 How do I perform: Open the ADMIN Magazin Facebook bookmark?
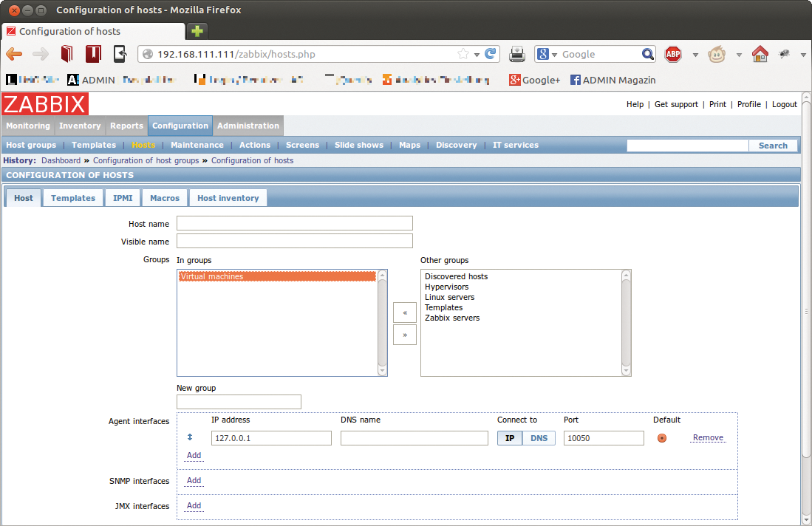tap(617, 80)
